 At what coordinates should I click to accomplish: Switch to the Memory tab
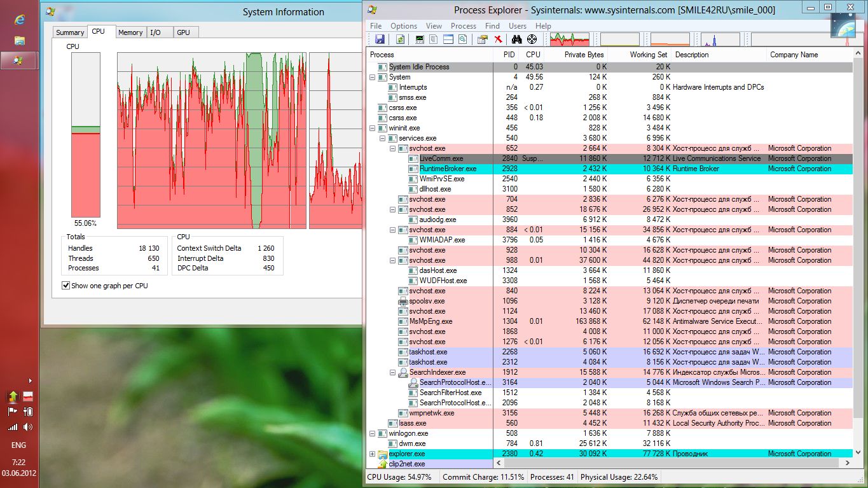[130, 32]
